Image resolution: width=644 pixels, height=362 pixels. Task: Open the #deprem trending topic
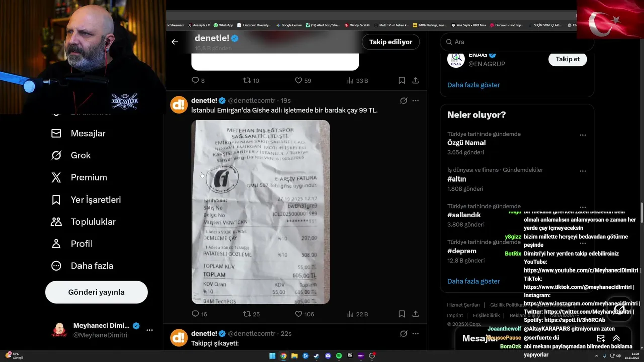[x=462, y=251]
